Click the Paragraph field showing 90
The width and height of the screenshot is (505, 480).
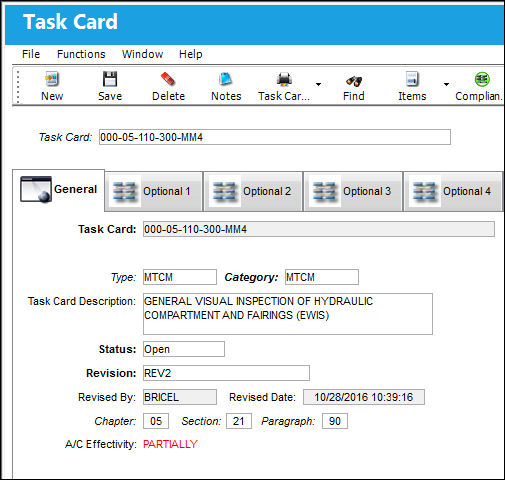[x=335, y=421]
